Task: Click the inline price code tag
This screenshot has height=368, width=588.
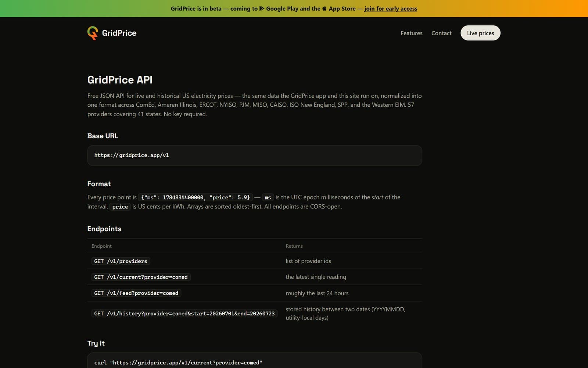Action: pyautogui.click(x=120, y=207)
